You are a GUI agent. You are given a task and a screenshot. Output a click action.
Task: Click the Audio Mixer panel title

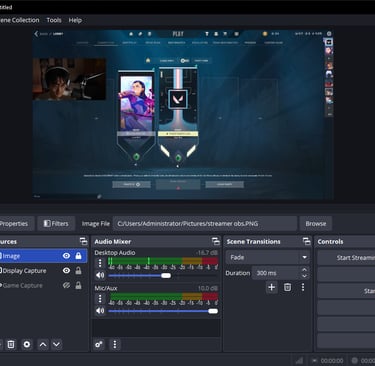click(x=113, y=241)
